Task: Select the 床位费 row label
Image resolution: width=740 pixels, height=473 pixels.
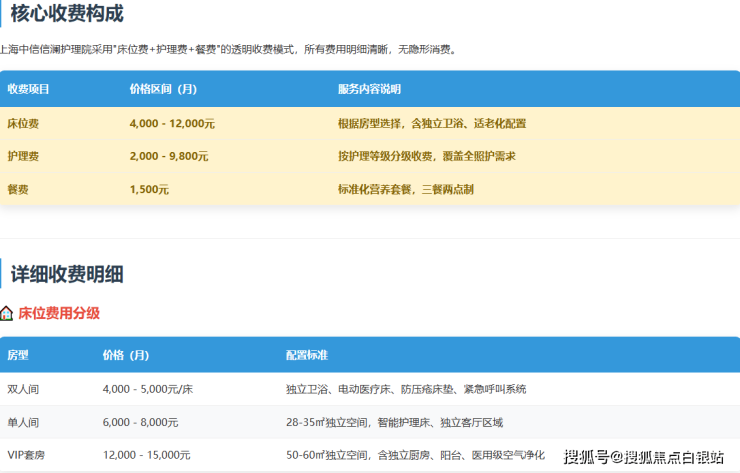Action: coord(23,124)
